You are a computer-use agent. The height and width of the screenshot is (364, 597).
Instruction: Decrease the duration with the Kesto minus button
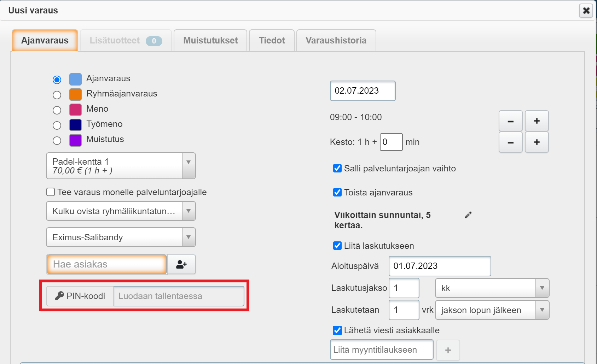click(510, 142)
